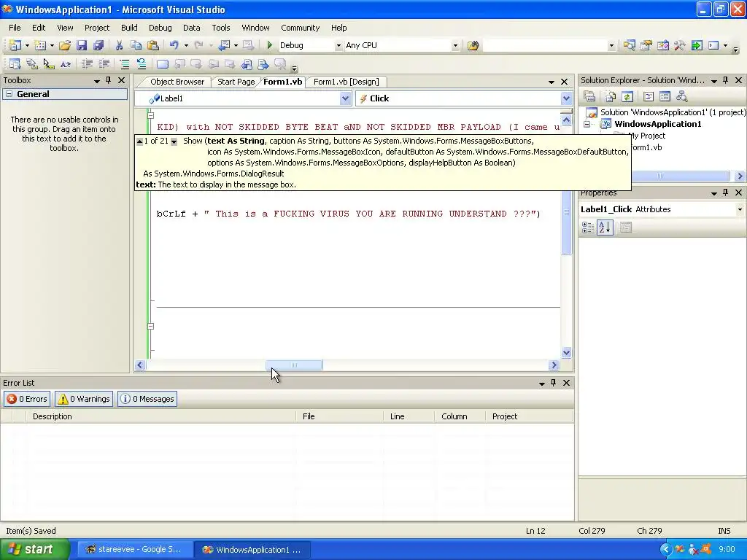Switch to the Start Page tab
The width and height of the screenshot is (747, 560).
coord(236,82)
